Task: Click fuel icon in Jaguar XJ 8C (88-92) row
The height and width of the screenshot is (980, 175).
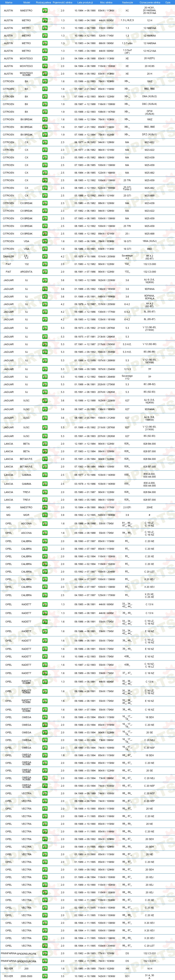Action: click(45, 385)
